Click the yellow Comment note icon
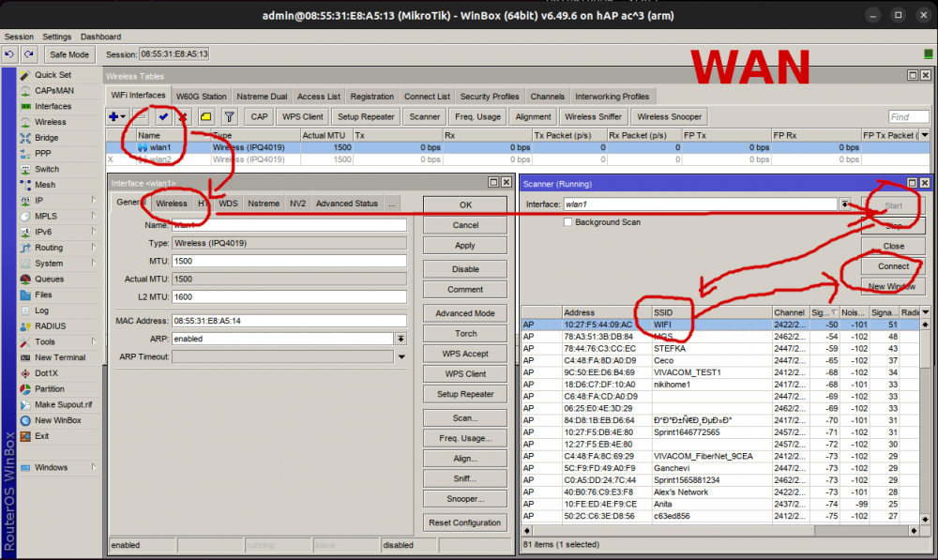The height and width of the screenshot is (560, 938). point(205,117)
